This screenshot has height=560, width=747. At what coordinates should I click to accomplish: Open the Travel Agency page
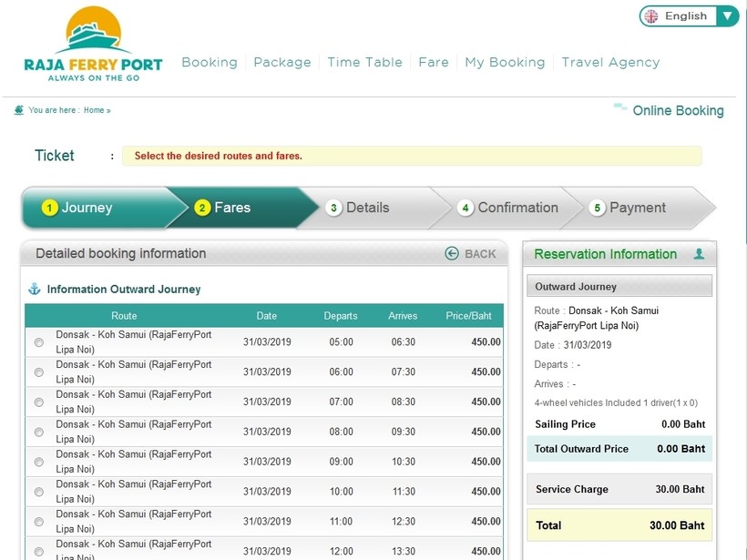(610, 63)
